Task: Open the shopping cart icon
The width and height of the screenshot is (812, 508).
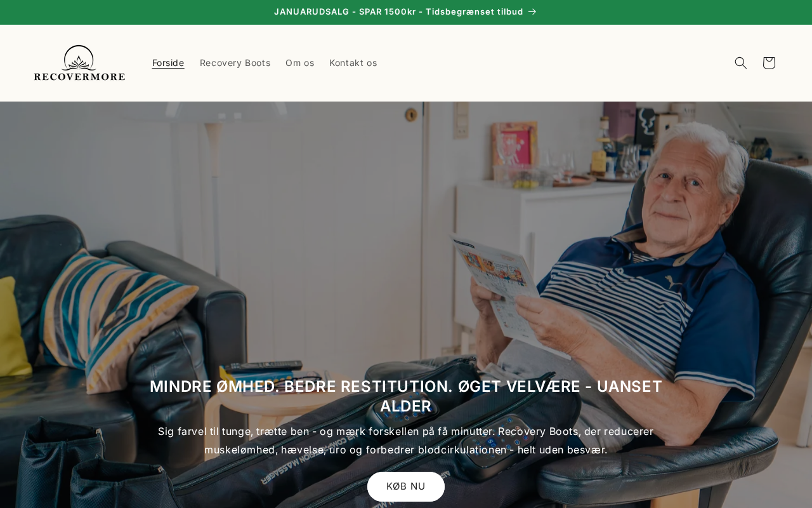Action: click(x=768, y=63)
